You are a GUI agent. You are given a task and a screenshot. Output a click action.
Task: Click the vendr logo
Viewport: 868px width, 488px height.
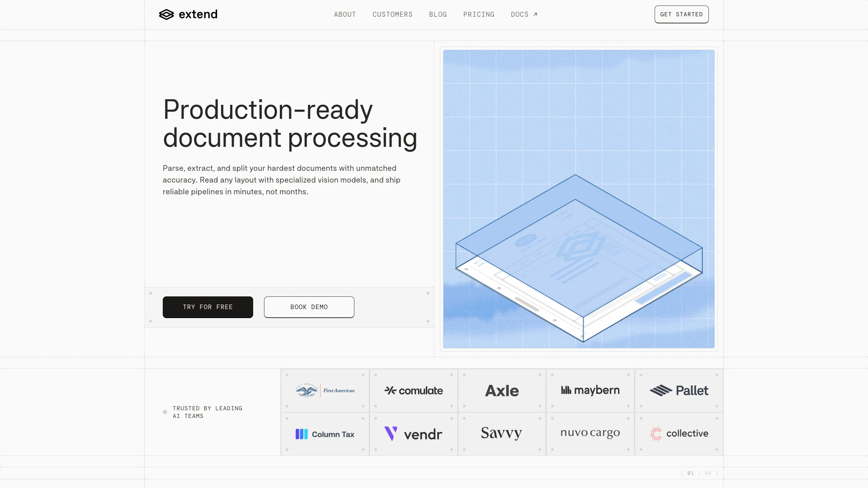coord(414,434)
